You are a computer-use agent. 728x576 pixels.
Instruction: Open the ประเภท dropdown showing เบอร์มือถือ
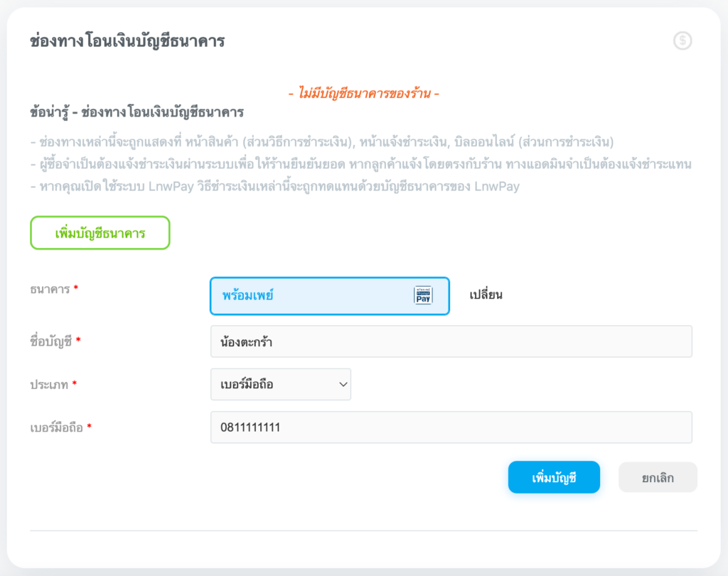click(281, 385)
